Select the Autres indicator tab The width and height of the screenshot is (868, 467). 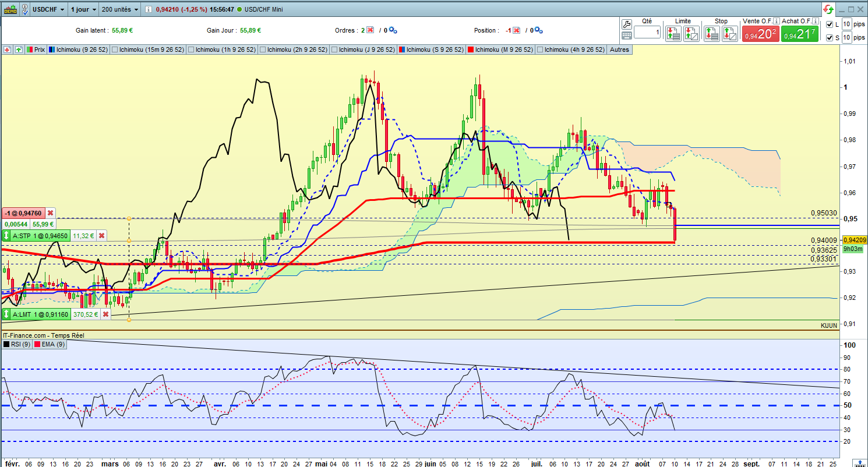[x=619, y=50]
